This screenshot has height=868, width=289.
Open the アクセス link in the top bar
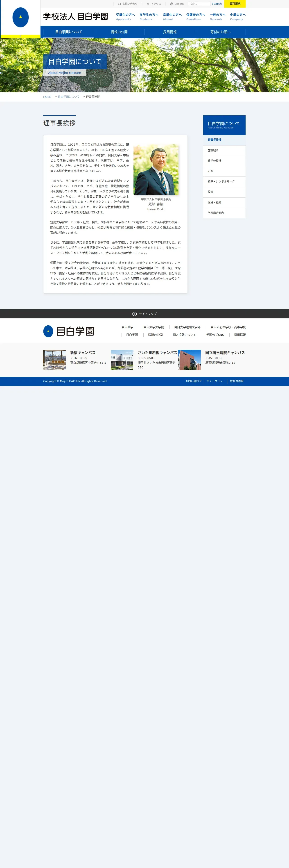(x=156, y=4)
